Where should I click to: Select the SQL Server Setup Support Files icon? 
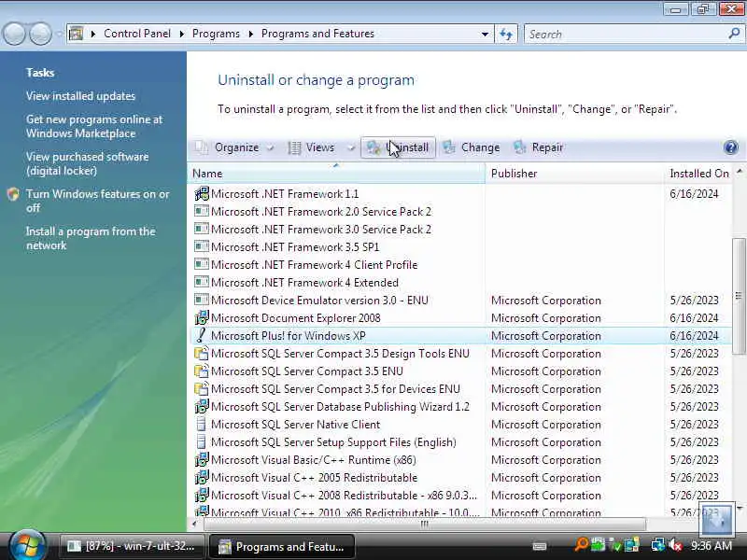click(x=202, y=441)
